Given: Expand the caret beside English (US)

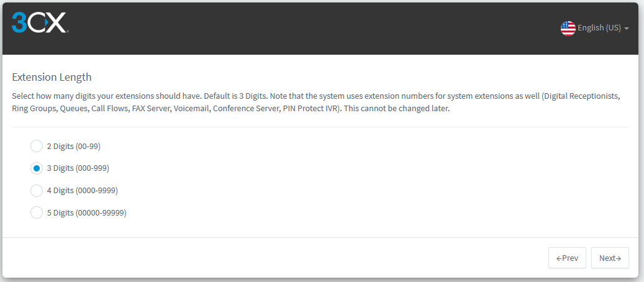Looking at the screenshot, I should pos(627,29).
